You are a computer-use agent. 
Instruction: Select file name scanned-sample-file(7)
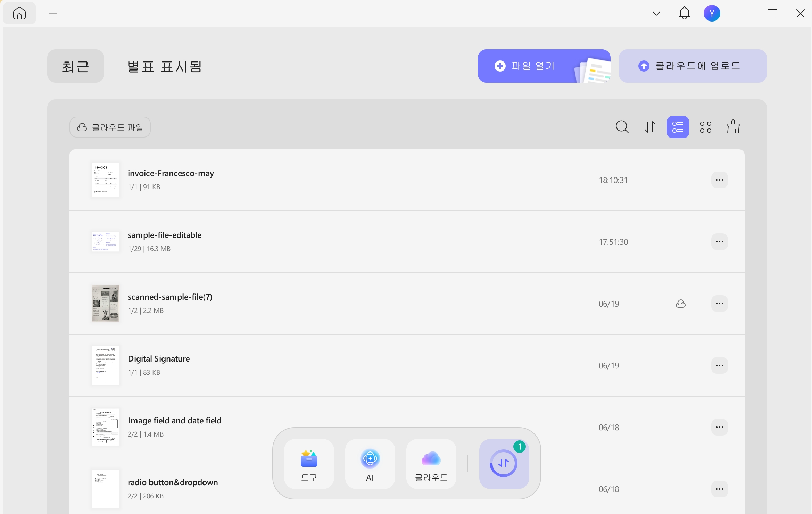point(170,297)
